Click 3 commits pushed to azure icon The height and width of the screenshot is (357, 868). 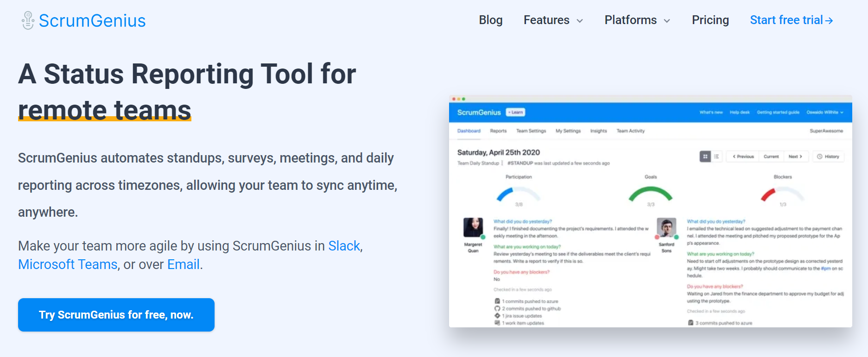point(691,323)
